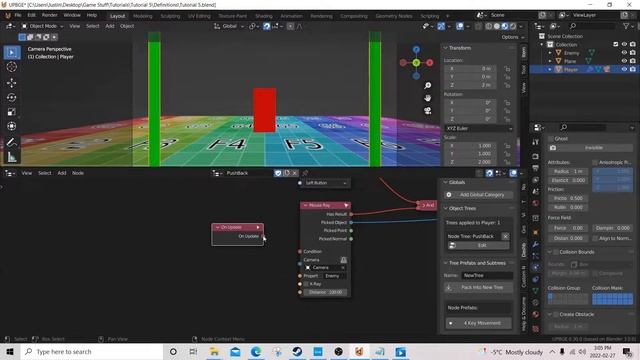
Task: Open the node editor Add menu
Action: (x=62, y=173)
